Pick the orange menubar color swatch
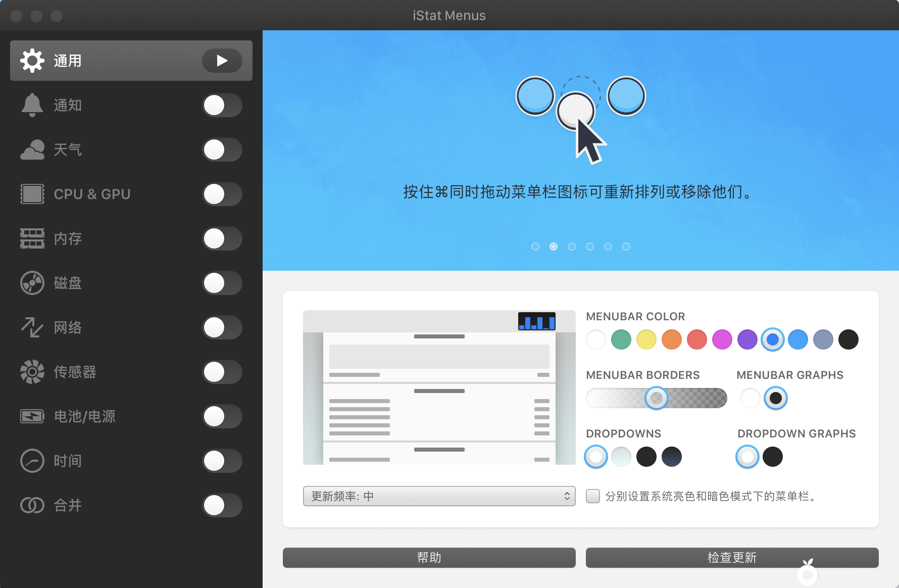This screenshot has height=588, width=899. (x=672, y=339)
